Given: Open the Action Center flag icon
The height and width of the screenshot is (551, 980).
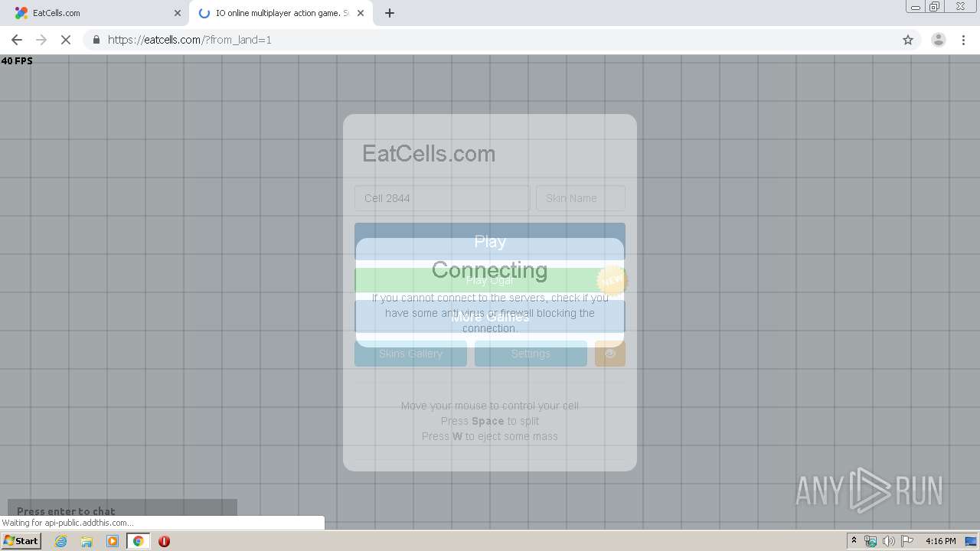Looking at the screenshot, I should (907, 541).
